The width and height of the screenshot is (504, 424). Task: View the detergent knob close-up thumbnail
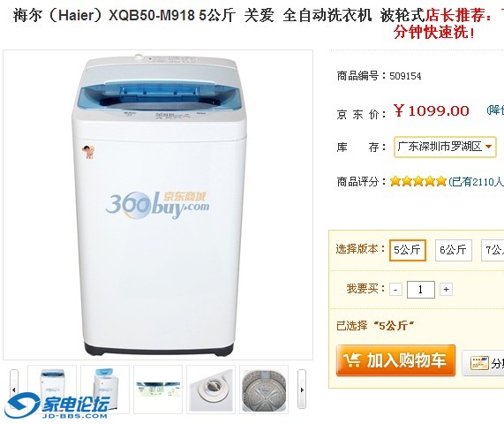(x=211, y=390)
